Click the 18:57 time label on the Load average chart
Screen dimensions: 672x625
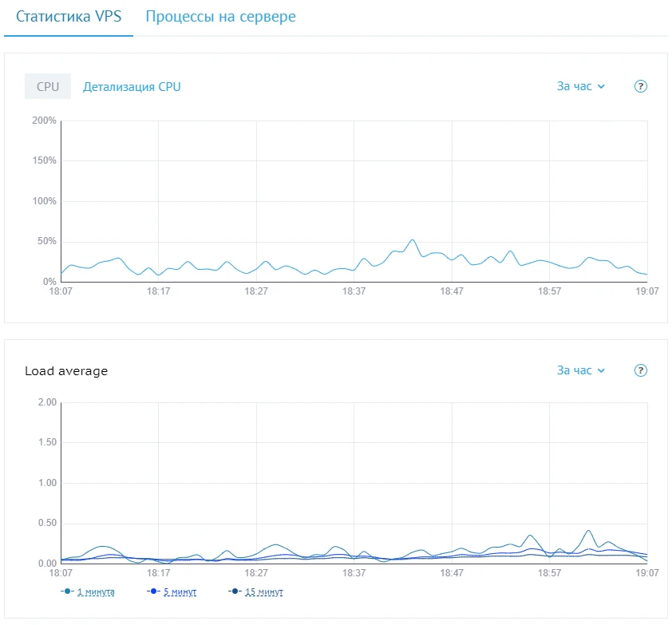(x=549, y=573)
